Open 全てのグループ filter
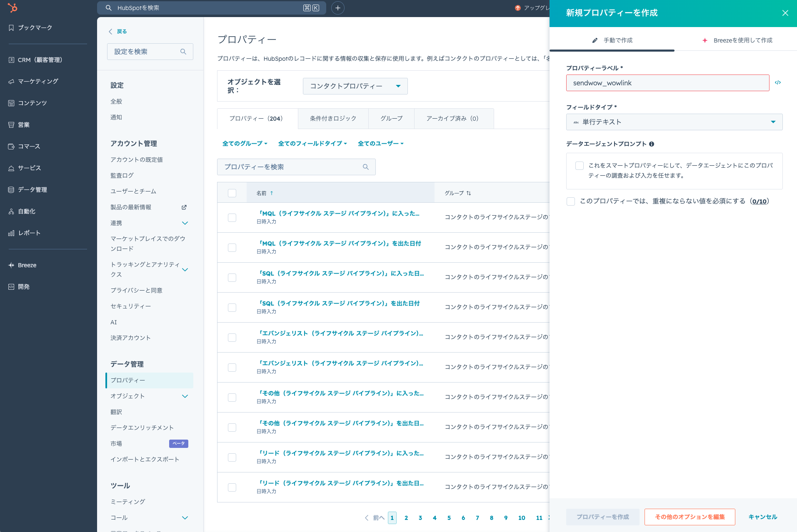 click(x=245, y=144)
